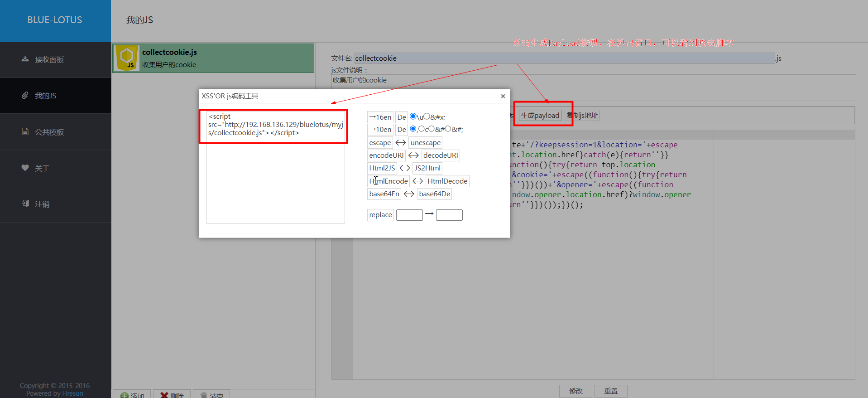Image resolution: width=868 pixels, height=398 pixels.
Task: Select the &#; radio option in 10en row
Action: (x=448, y=129)
